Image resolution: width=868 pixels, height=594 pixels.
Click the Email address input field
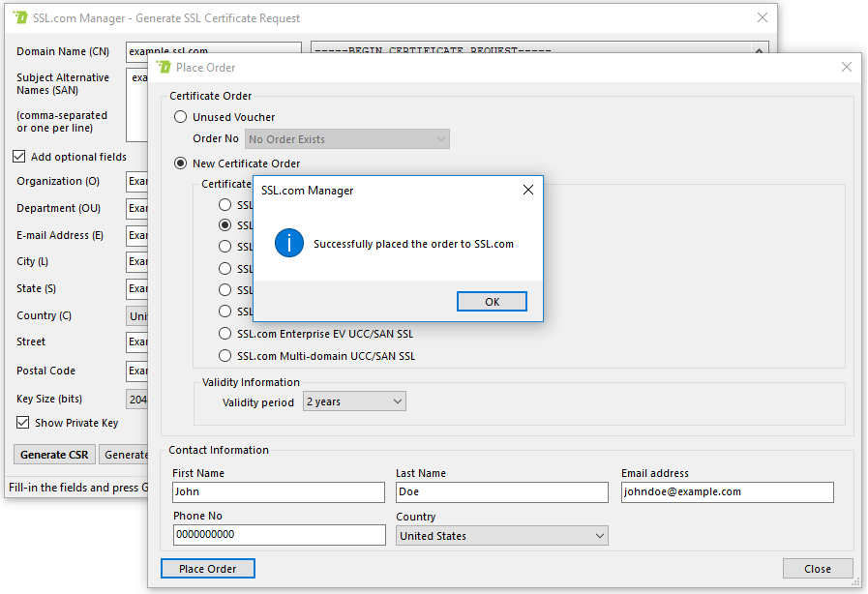pyautogui.click(x=727, y=492)
